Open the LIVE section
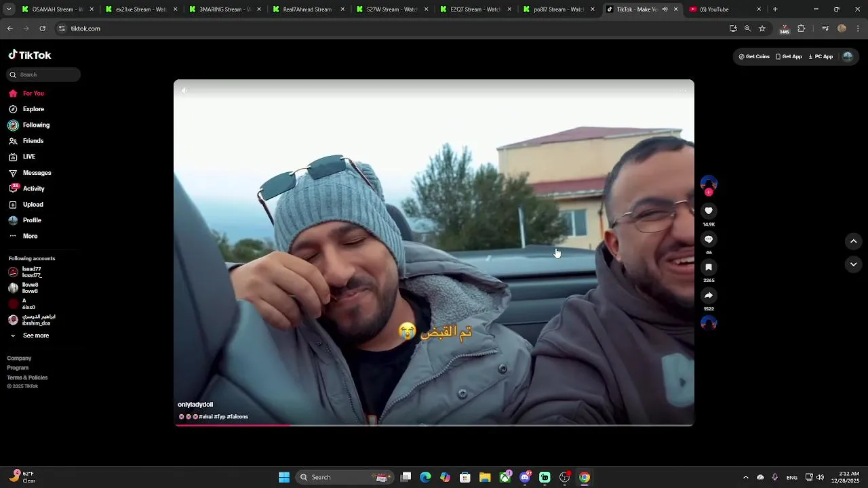 click(22, 157)
